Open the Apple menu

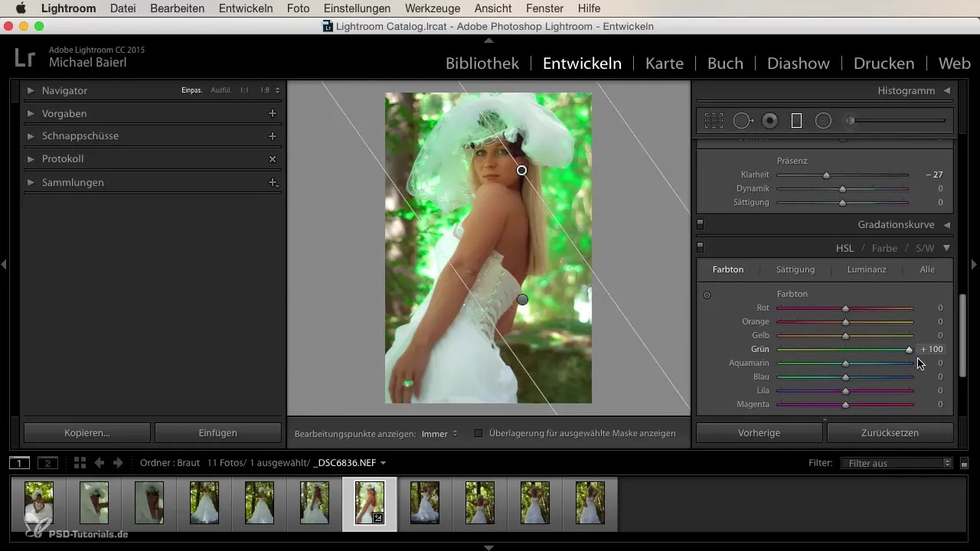click(x=21, y=8)
